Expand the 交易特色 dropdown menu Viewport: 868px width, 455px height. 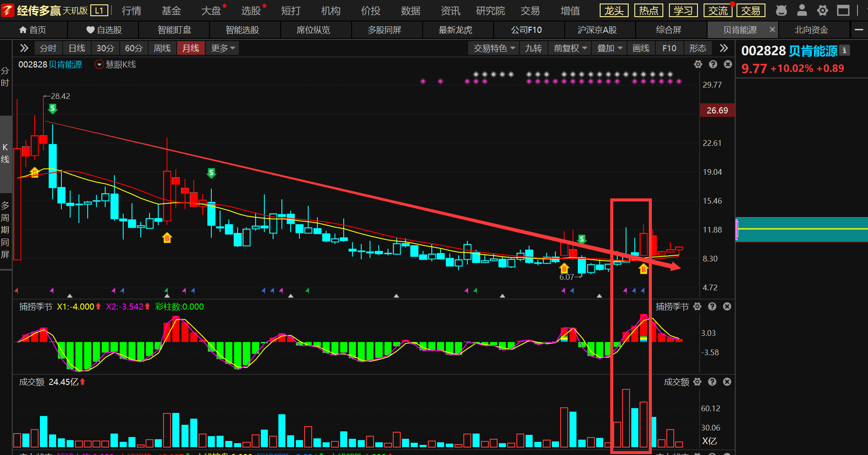tap(494, 48)
